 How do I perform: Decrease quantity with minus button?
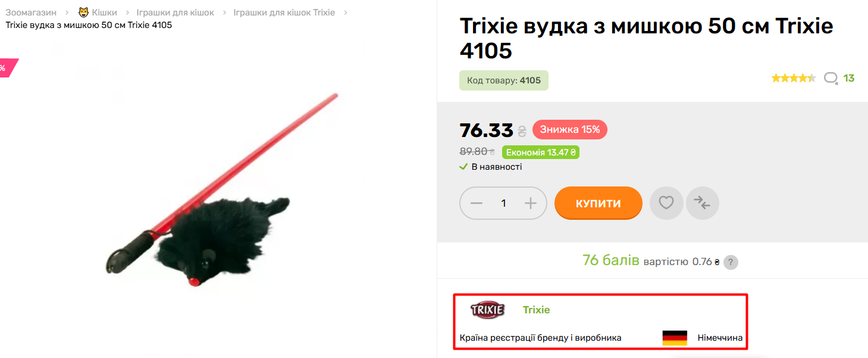coord(477,203)
